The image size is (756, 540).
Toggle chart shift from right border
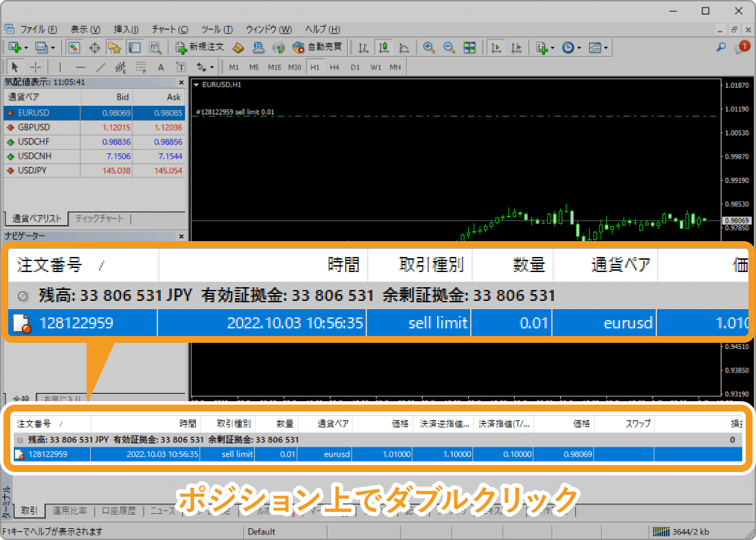[x=516, y=47]
